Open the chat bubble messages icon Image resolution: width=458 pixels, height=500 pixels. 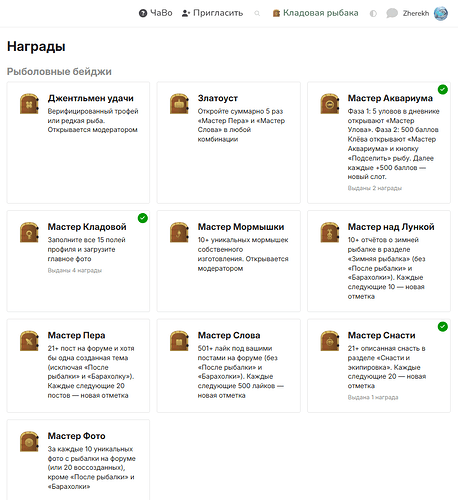point(392,13)
